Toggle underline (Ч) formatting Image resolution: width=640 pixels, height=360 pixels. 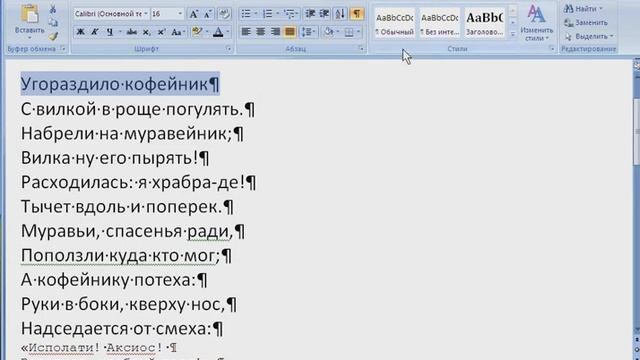point(109,32)
